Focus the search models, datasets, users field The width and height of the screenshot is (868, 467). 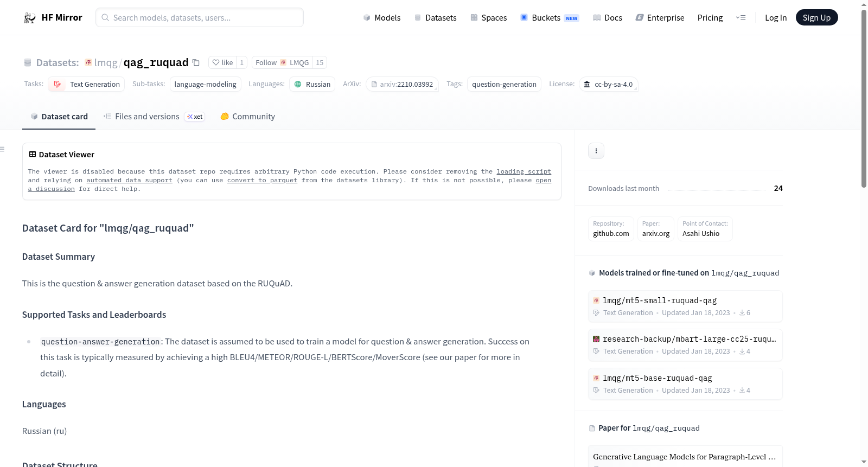(x=200, y=18)
